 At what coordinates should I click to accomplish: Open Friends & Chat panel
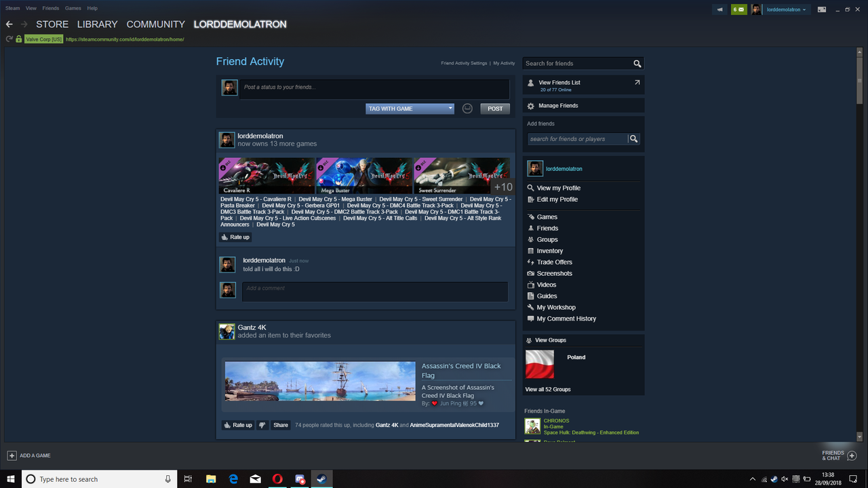tap(840, 455)
